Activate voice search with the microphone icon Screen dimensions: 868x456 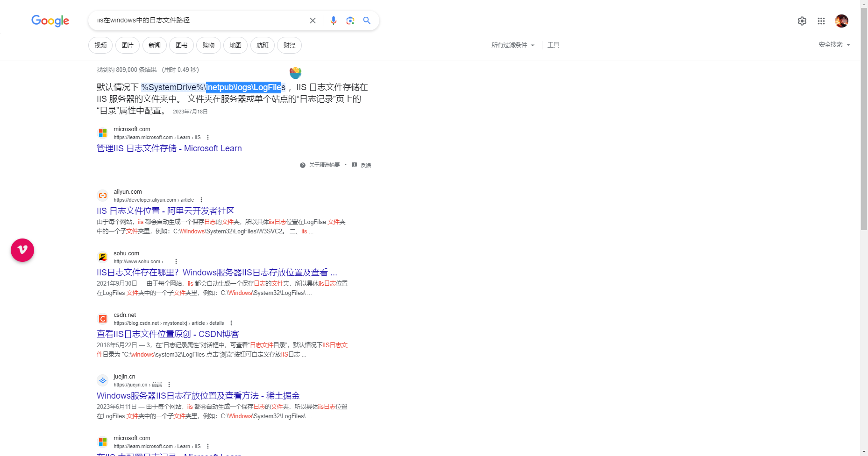[x=333, y=20]
